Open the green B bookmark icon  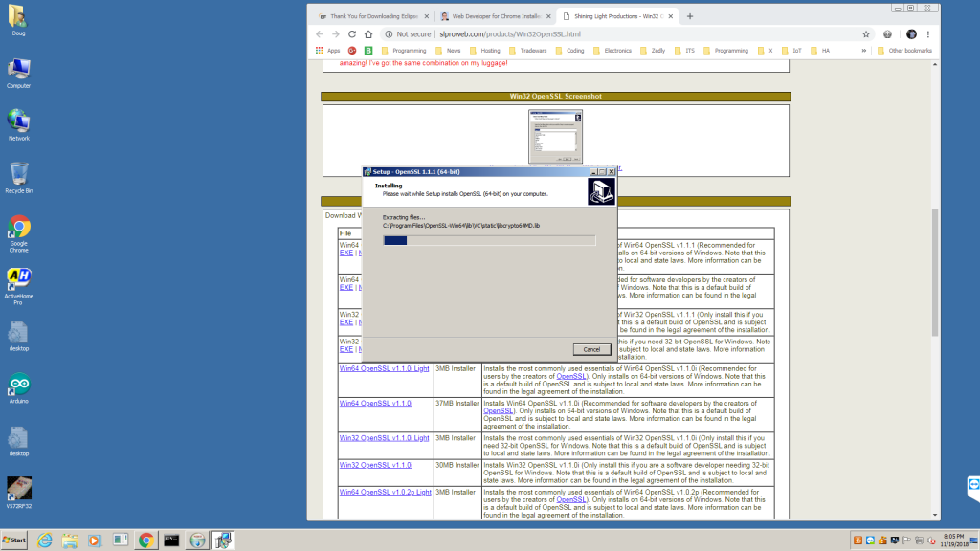pyautogui.click(x=368, y=51)
